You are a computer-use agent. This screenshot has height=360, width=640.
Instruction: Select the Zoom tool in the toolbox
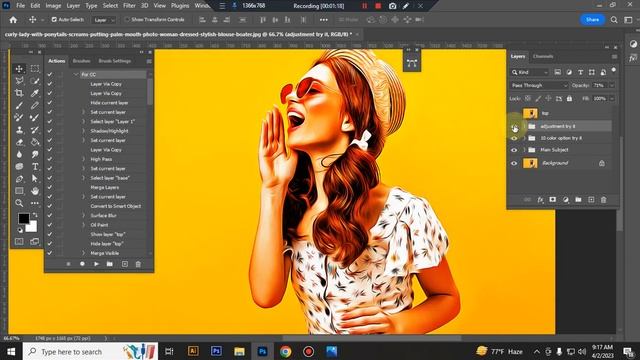click(x=19, y=203)
